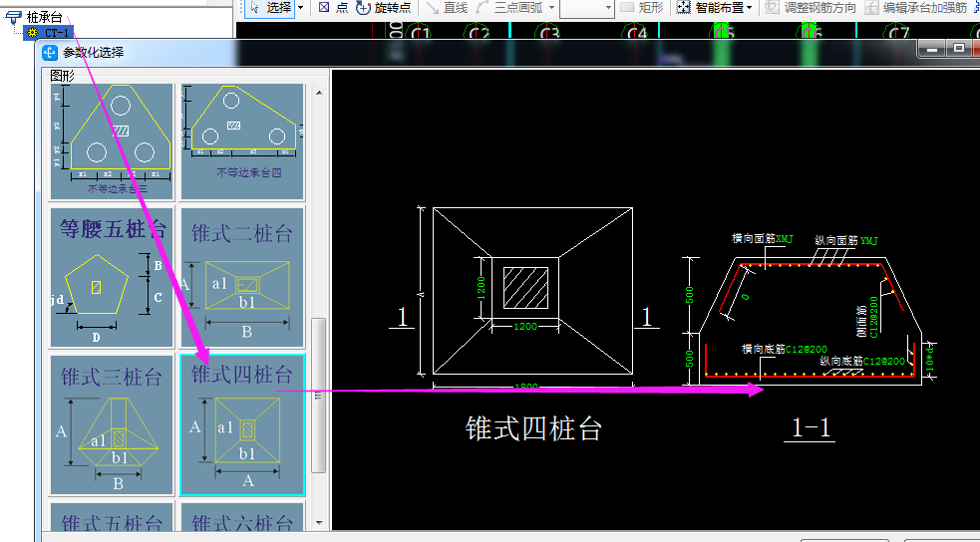Click the shape list scroll-down arrow
This screenshot has width=980, height=542.
click(319, 523)
